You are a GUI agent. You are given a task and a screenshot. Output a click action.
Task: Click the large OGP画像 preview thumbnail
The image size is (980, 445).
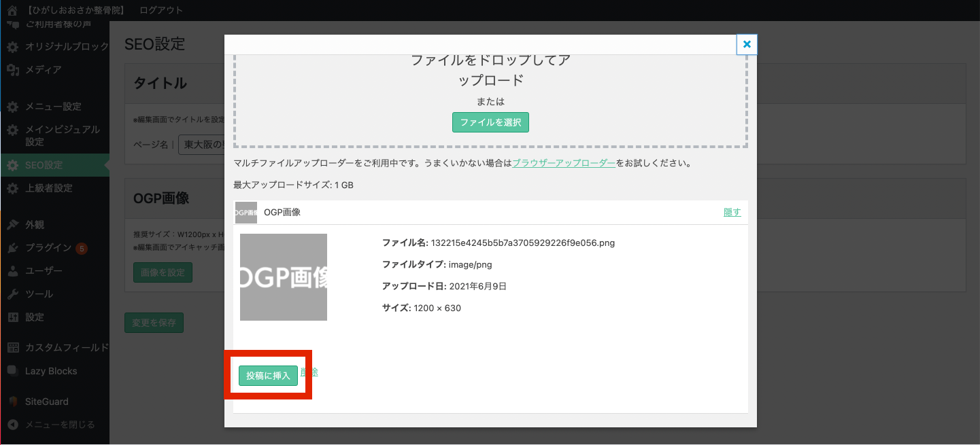click(x=284, y=277)
